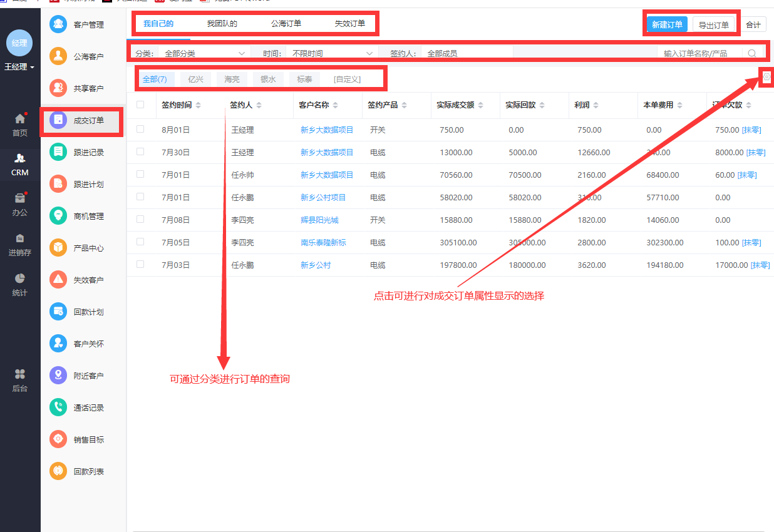774x532 pixels.
Task: Open the 王经理 user dropdown
Action: (19, 66)
